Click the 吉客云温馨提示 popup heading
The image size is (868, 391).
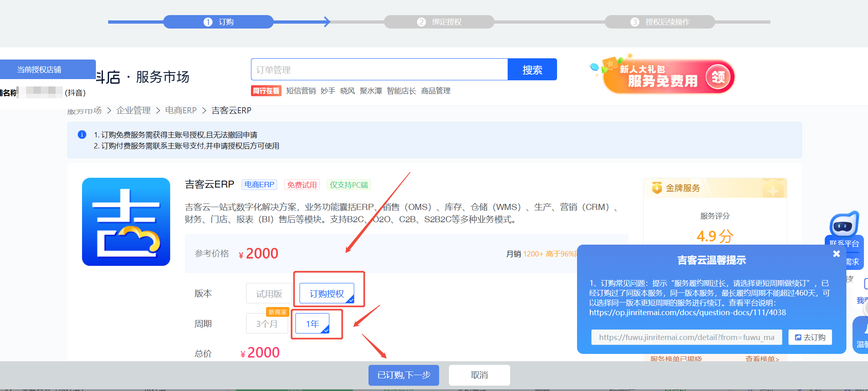pos(712,260)
